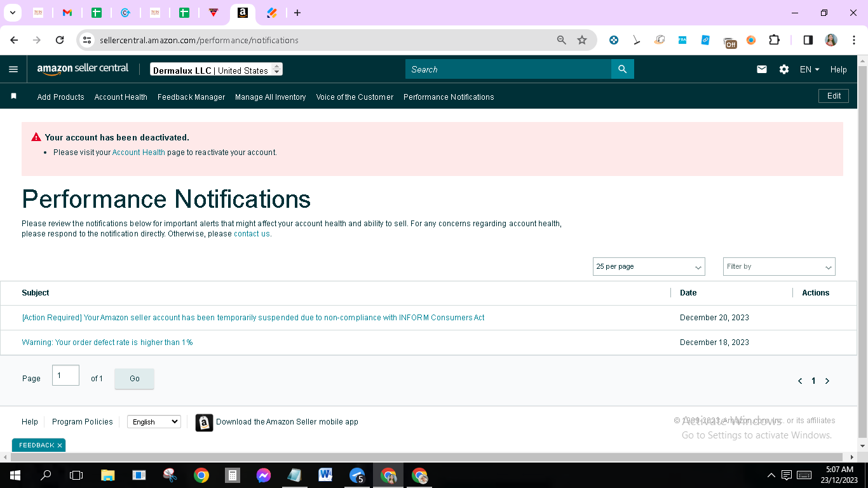Click the search magnifier button
868x488 pixels.
pos(623,69)
